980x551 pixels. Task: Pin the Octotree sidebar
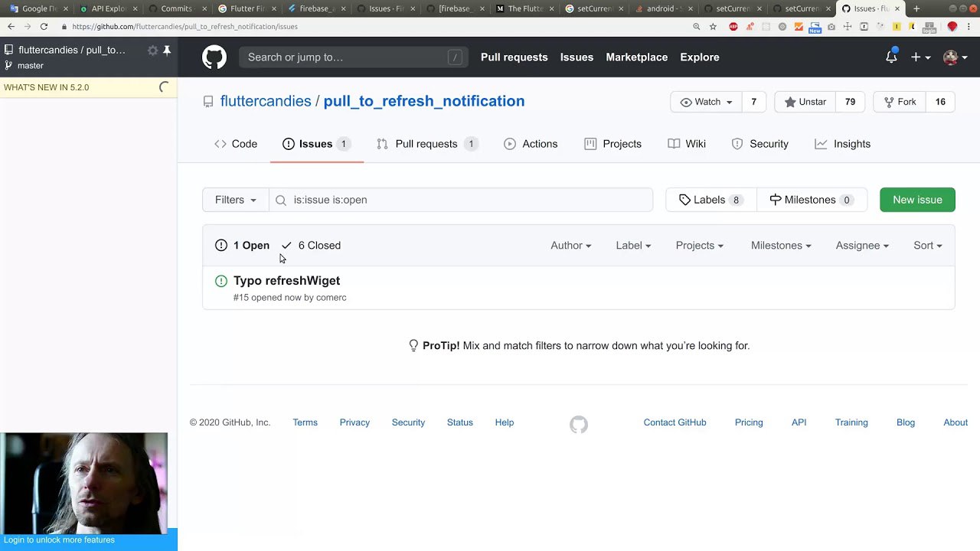point(167,50)
